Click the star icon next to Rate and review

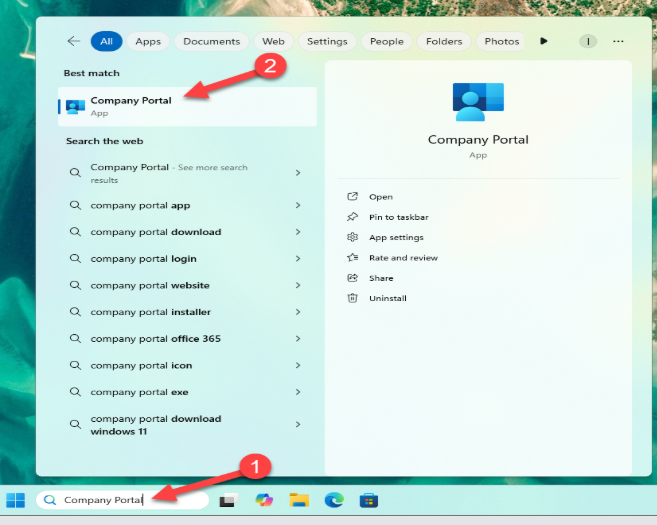pos(352,257)
